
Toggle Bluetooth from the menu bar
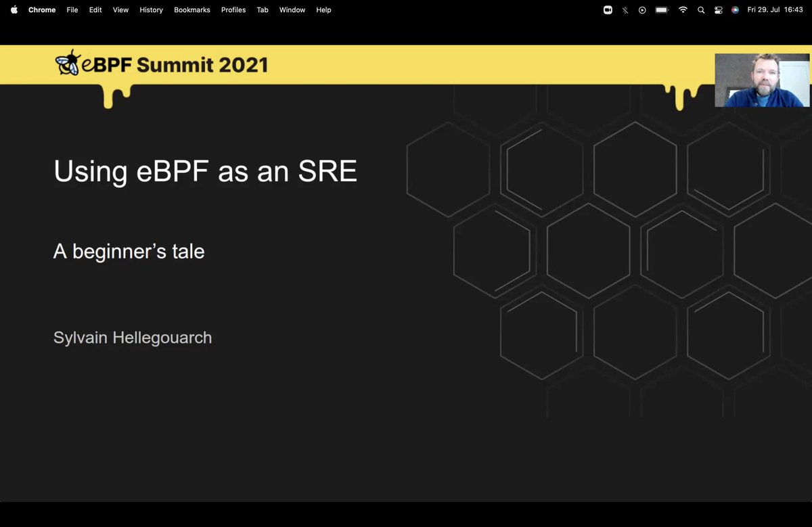pyautogui.click(x=625, y=10)
